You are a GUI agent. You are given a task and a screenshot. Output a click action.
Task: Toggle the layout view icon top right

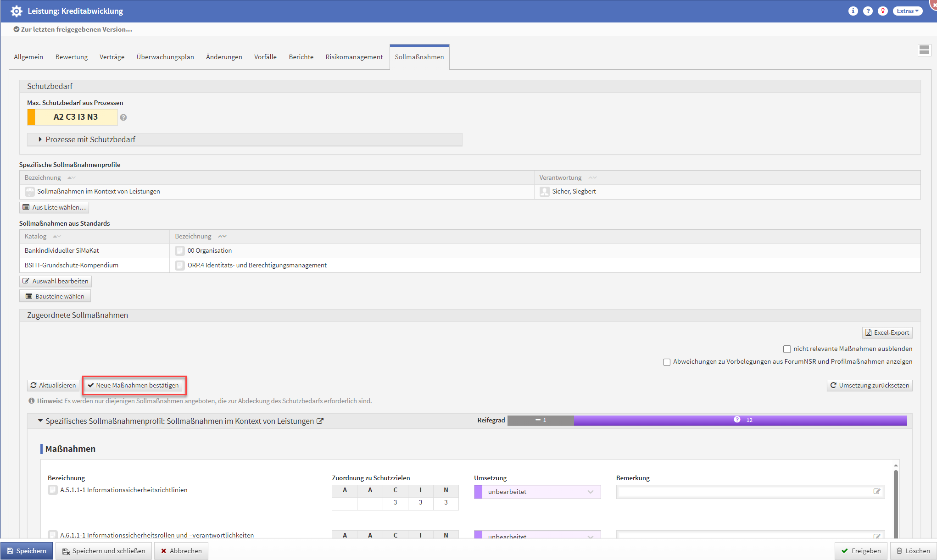[924, 50]
